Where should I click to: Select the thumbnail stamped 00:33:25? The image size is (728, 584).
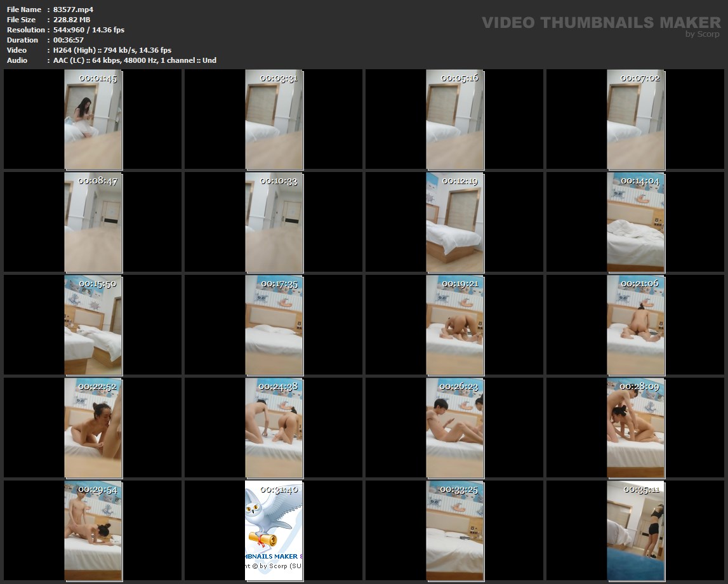pos(455,531)
